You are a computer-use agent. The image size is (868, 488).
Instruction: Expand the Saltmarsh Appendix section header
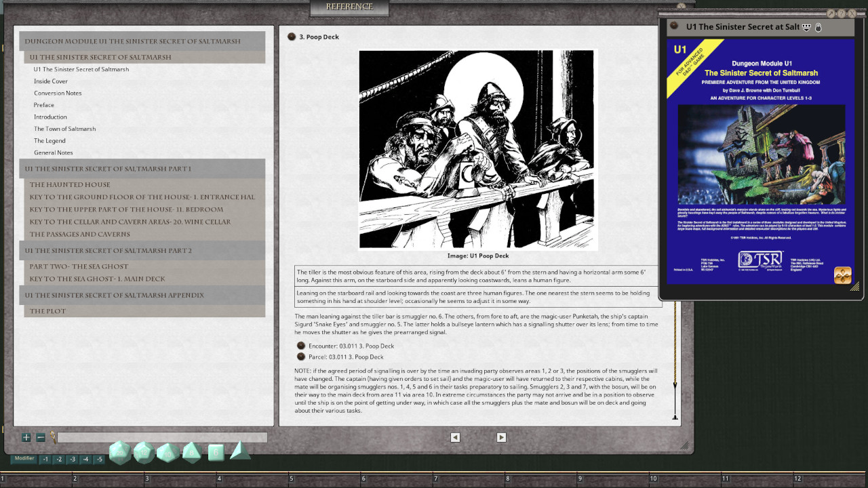(142, 296)
